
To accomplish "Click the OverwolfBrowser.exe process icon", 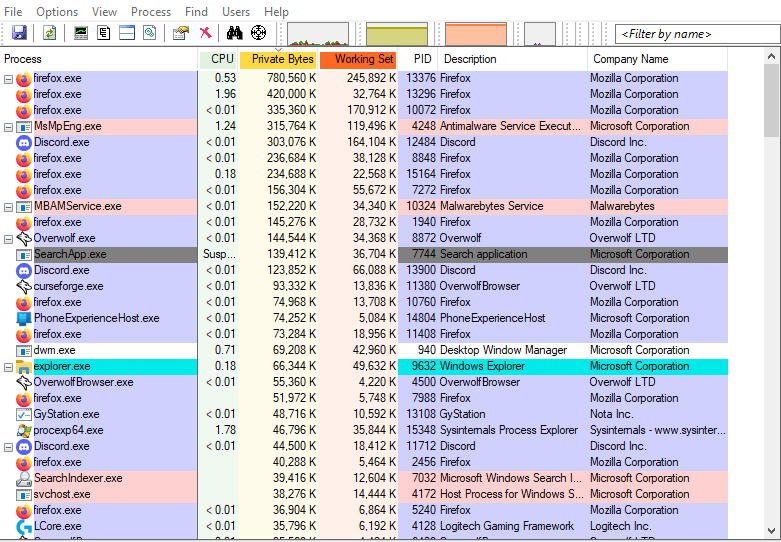I will pyautogui.click(x=24, y=383).
